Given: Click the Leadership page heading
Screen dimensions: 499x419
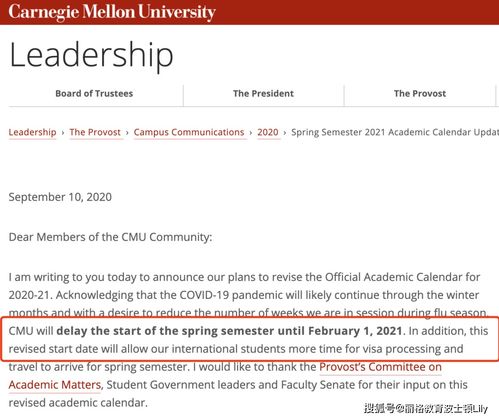Looking at the screenshot, I should point(91,55).
